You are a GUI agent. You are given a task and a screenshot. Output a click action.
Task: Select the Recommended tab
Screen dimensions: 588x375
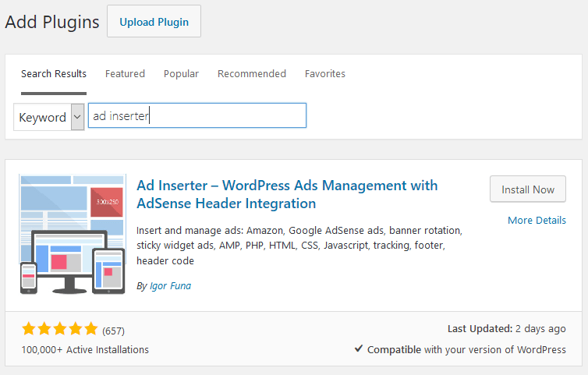coord(252,74)
